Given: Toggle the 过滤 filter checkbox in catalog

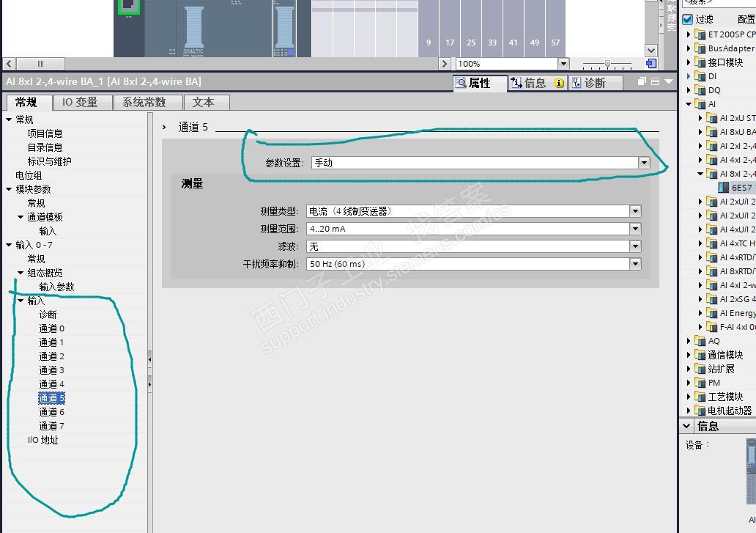Looking at the screenshot, I should pos(688,19).
